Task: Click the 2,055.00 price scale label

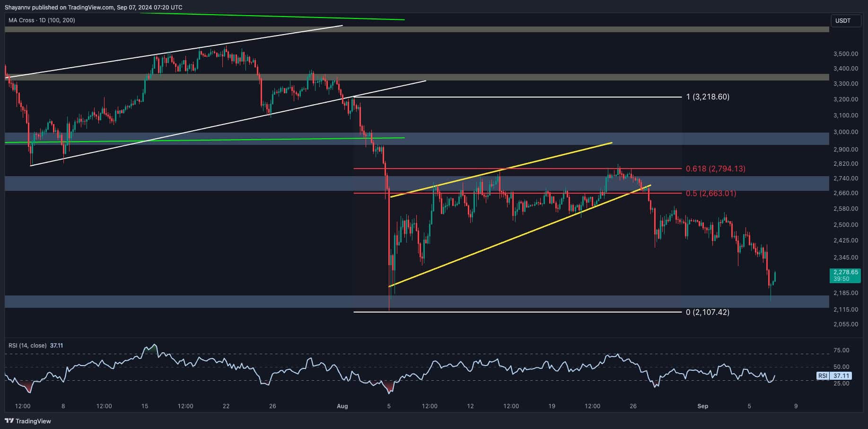Action: point(845,324)
